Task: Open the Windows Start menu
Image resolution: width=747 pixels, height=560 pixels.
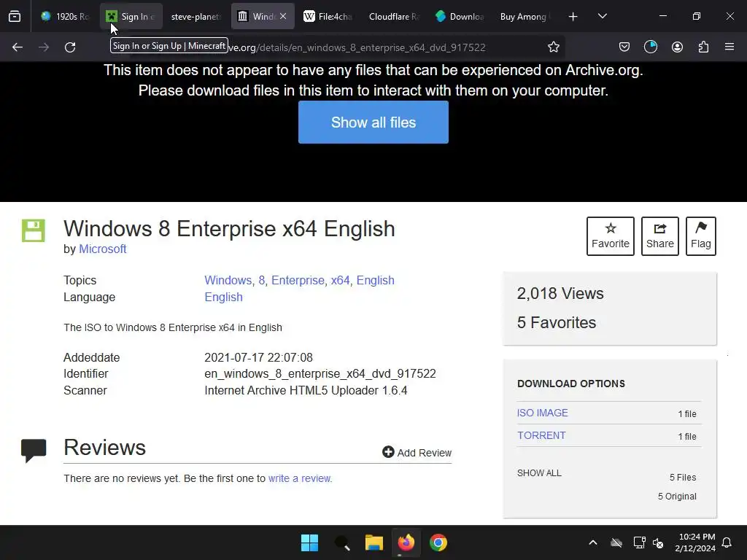Action: [309, 542]
